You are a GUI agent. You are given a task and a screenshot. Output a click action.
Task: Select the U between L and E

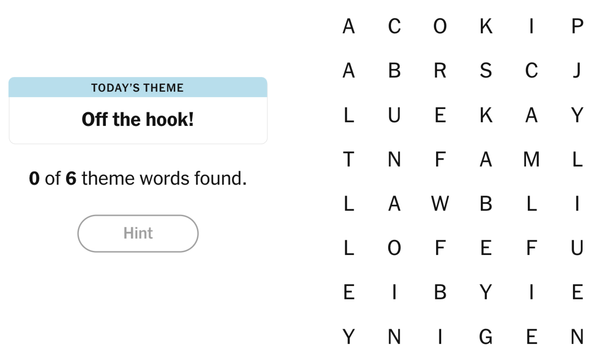point(394,115)
